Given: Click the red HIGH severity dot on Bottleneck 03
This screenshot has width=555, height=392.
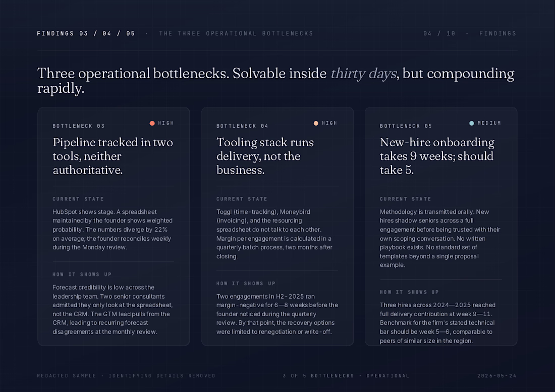Looking at the screenshot, I should [152, 123].
